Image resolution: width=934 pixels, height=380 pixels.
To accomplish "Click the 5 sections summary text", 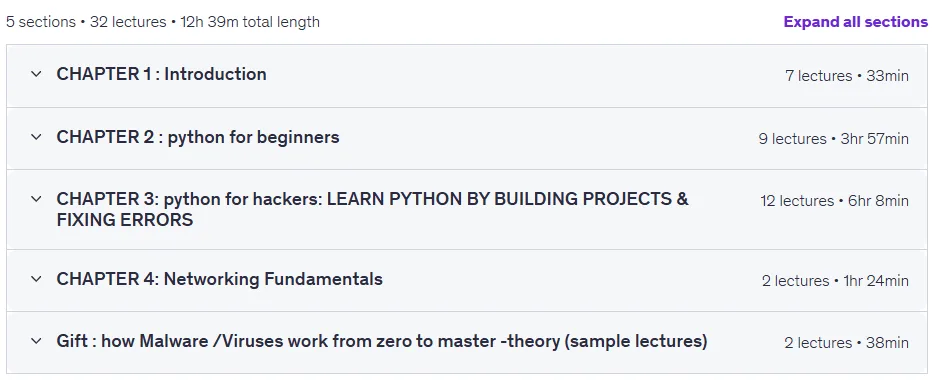I will coord(41,22).
